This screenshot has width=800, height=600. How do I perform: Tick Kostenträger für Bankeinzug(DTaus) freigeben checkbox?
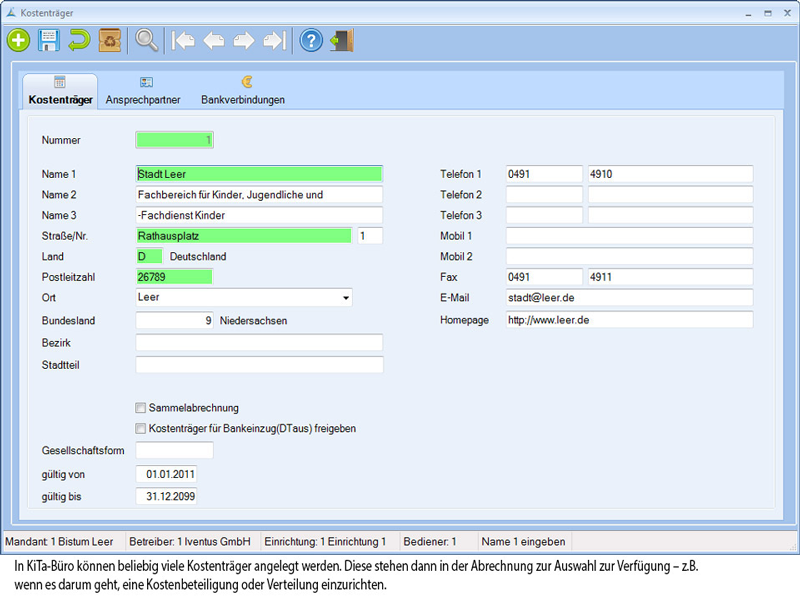pos(141,428)
